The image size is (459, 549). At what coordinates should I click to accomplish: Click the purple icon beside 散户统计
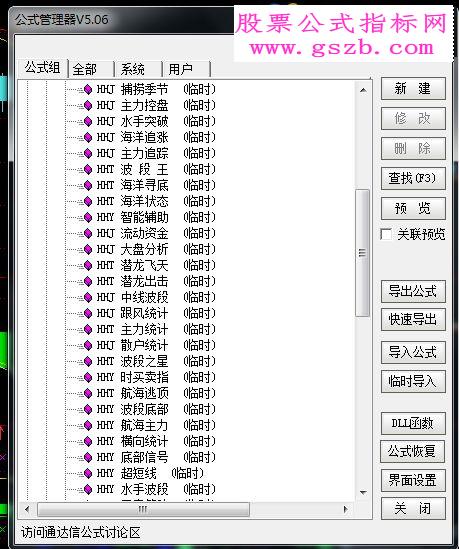point(88,346)
